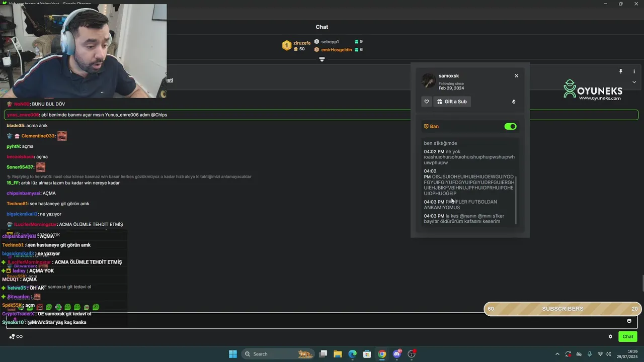Click the orange Ban shield icon

click(426, 126)
